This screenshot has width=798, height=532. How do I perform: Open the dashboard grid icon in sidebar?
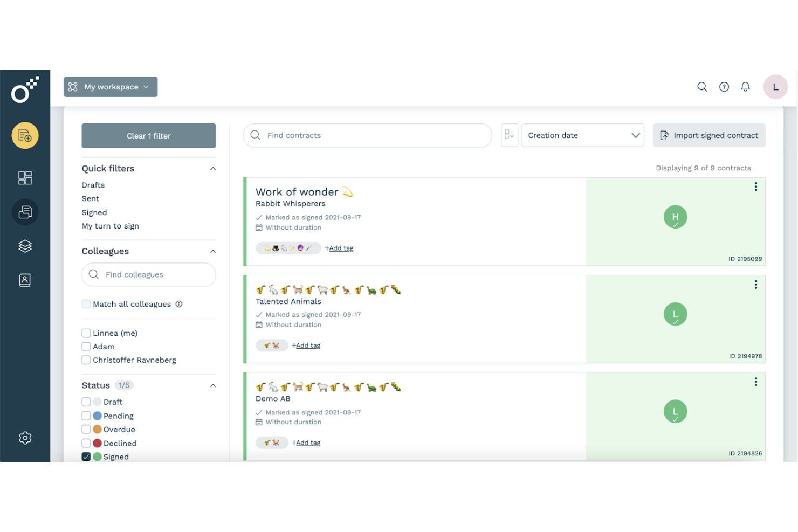click(x=25, y=177)
